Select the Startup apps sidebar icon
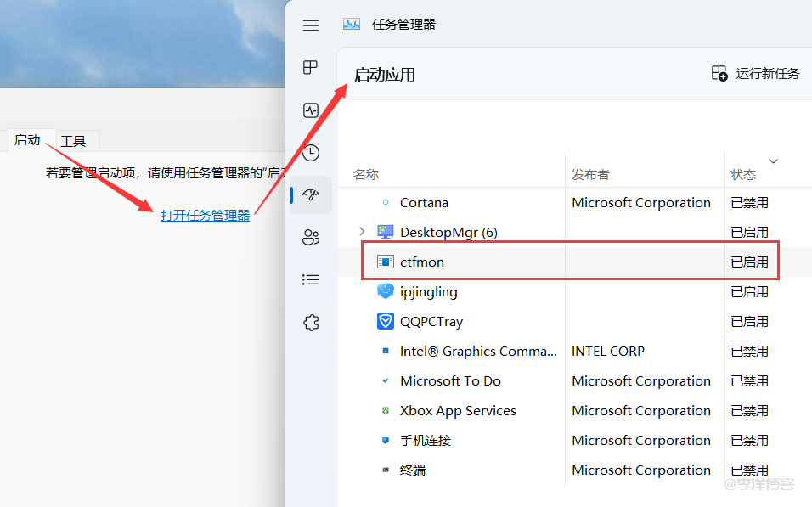The width and height of the screenshot is (812, 507). coord(311,194)
